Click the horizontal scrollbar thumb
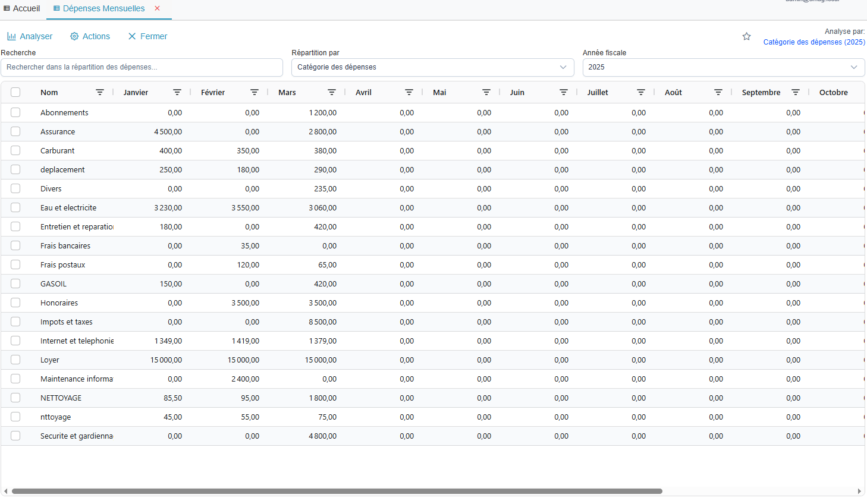This screenshot has width=867, height=504. [337, 492]
